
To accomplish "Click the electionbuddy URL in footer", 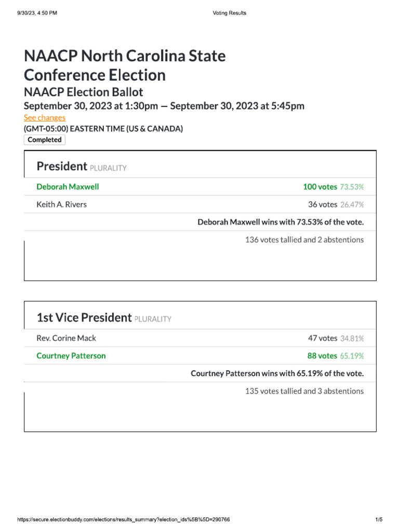I will click(124, 520).
